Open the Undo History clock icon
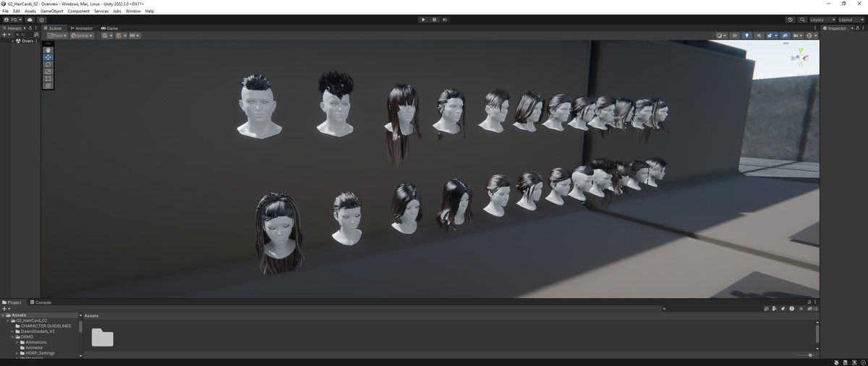Image resolution: width=868 pixels, height=366 pixels. (790, 20)
